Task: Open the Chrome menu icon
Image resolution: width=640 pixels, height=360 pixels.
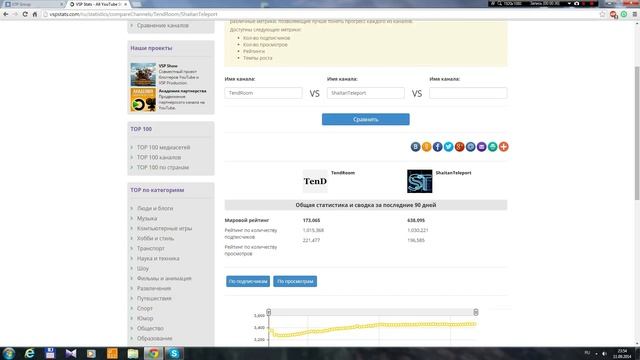Action: (x=635, y=14)
